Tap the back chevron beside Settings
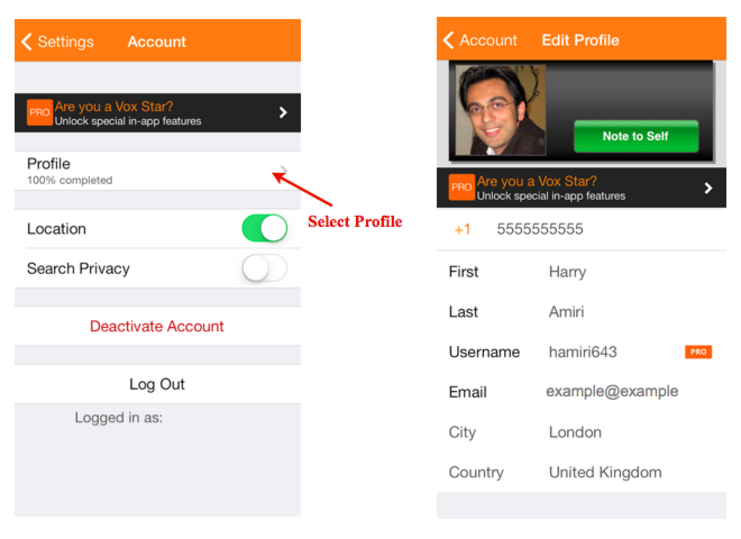 click(x=26, y=42)
